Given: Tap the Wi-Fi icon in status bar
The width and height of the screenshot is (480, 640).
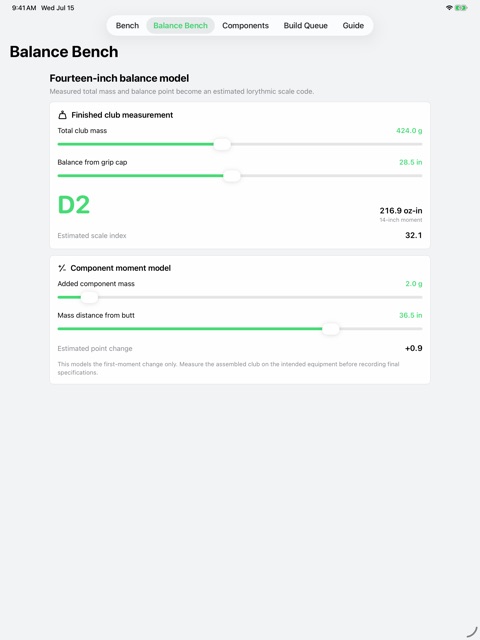Looking at the screenshot, I should coord(449,8).
